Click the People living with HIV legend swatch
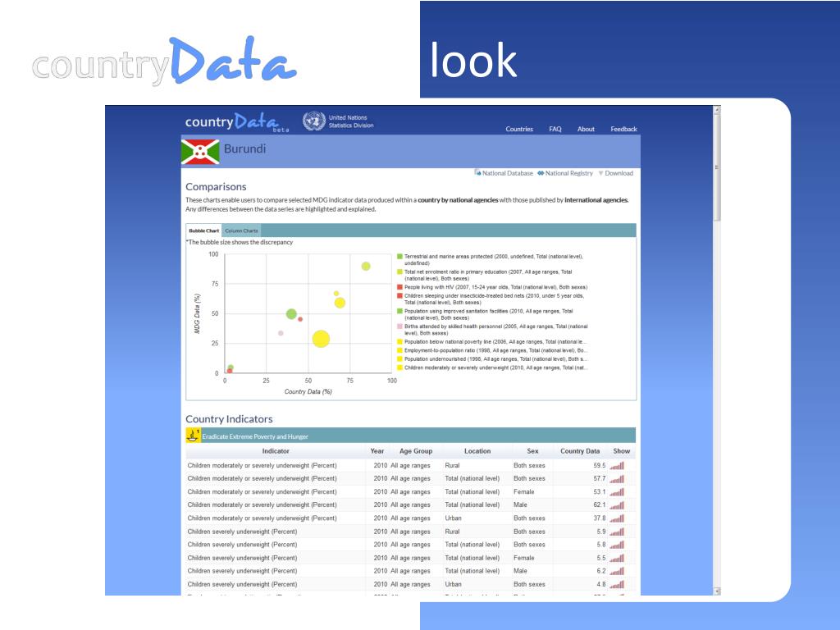The width and height of the screenshot is (840, 630). [399, 287]
